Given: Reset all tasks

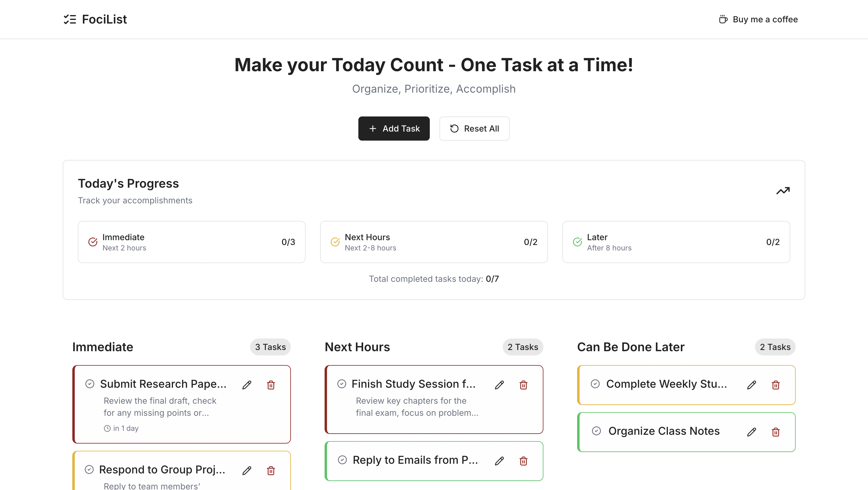Looking at the screenshot, I should [474, 129].
